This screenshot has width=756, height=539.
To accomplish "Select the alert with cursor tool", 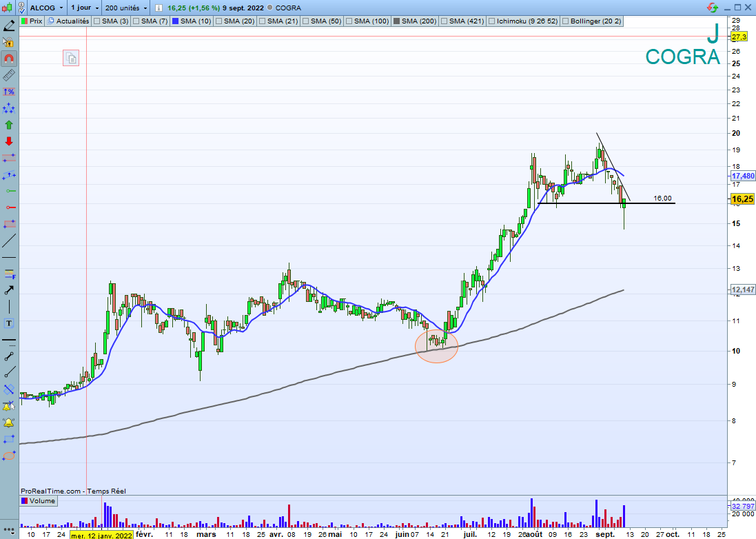I will click(x=9, y=406).
